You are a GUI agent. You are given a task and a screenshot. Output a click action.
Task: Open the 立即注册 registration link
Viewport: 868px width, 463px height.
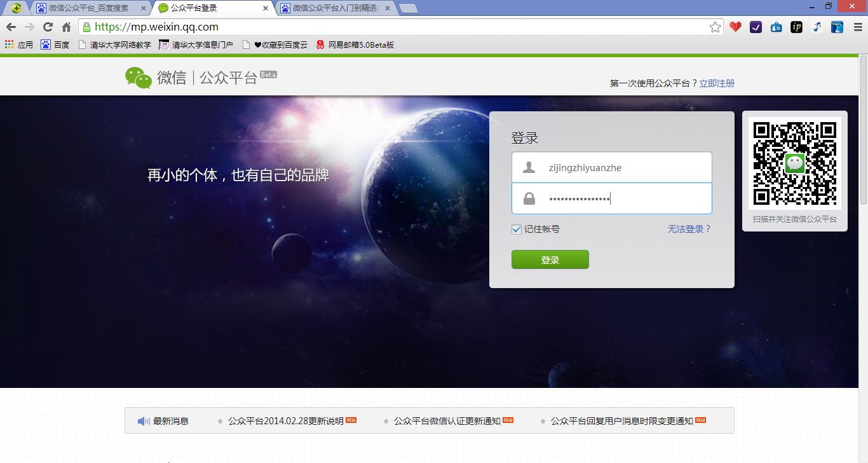(717, 83)
